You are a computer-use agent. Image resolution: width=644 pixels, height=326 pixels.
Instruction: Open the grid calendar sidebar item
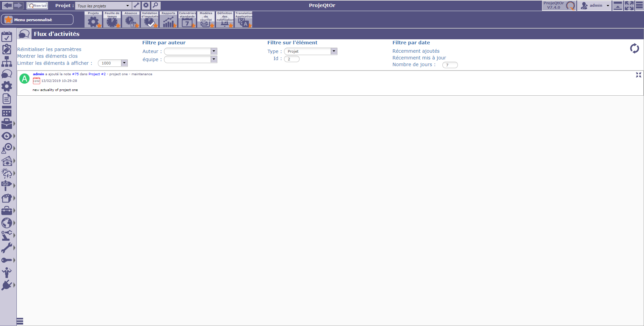7,111
